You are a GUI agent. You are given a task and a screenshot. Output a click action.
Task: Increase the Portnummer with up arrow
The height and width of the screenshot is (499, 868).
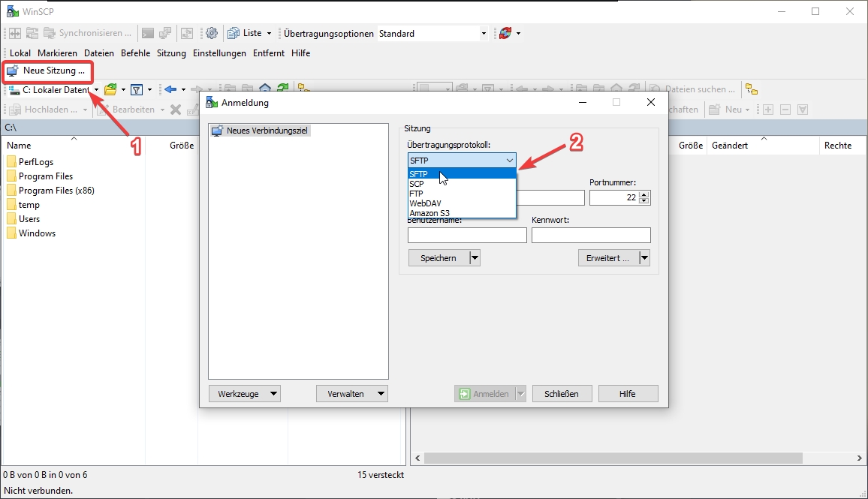click(x=645, y=194)
